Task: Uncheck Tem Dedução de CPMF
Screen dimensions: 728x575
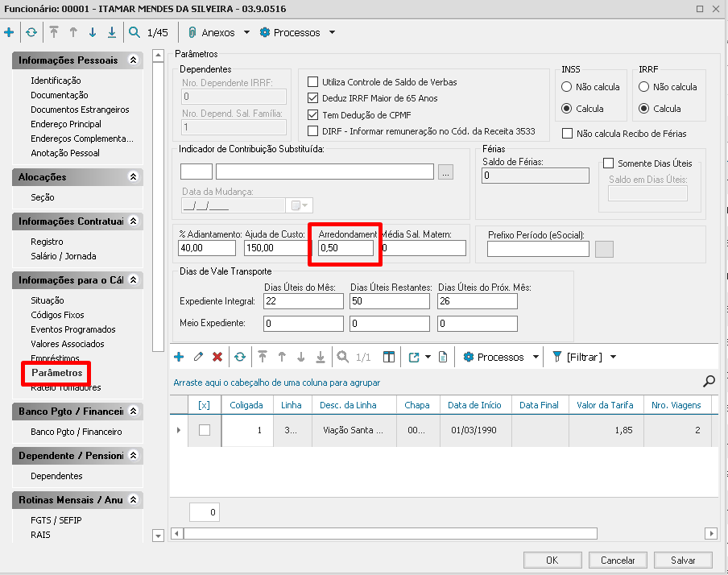Action: pyautogui.click(x=313, y=114)
